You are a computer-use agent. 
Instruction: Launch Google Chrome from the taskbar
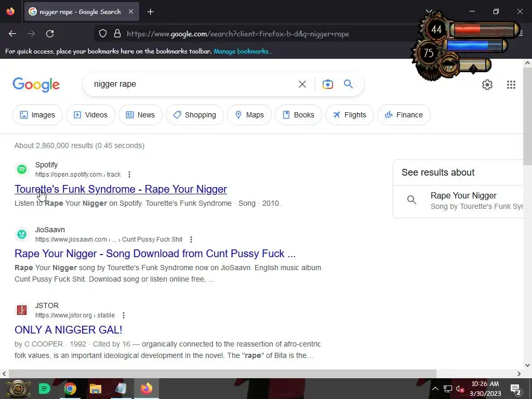tap(70, 389)
